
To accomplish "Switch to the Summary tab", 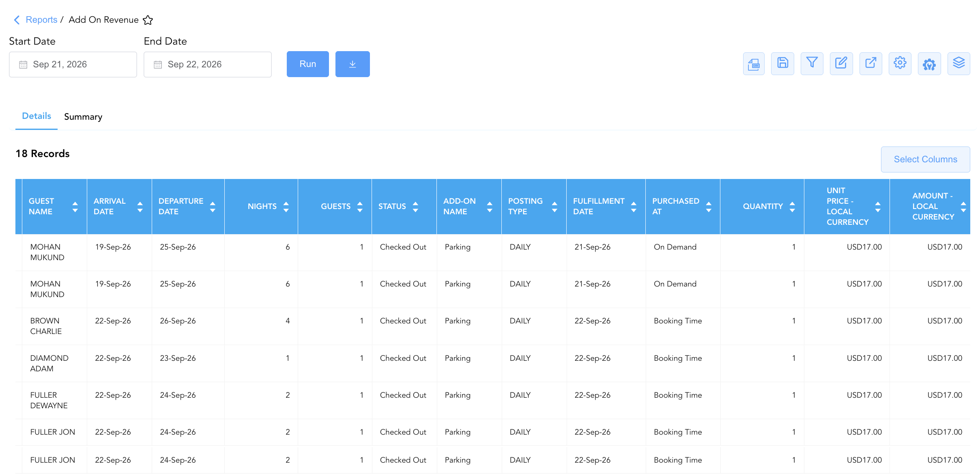I will tap(83, 117).
